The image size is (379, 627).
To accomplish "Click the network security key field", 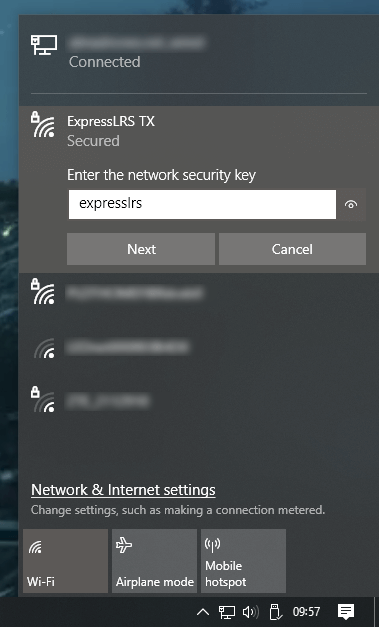I will point(202,205).
